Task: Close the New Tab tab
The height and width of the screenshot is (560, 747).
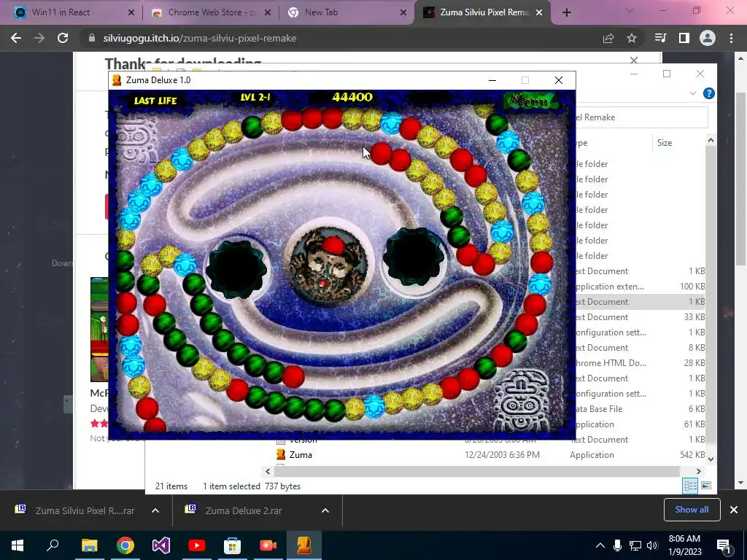Action: click(x=403, y=12)
